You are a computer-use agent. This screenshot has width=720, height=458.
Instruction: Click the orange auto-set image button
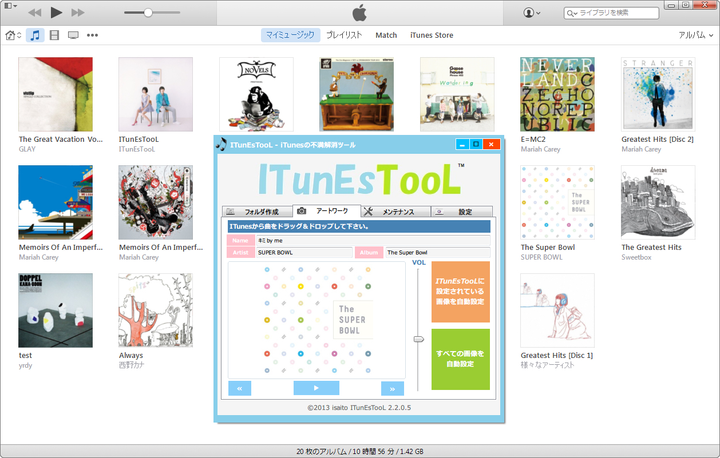pyautogui.click(x=461, y=292)
